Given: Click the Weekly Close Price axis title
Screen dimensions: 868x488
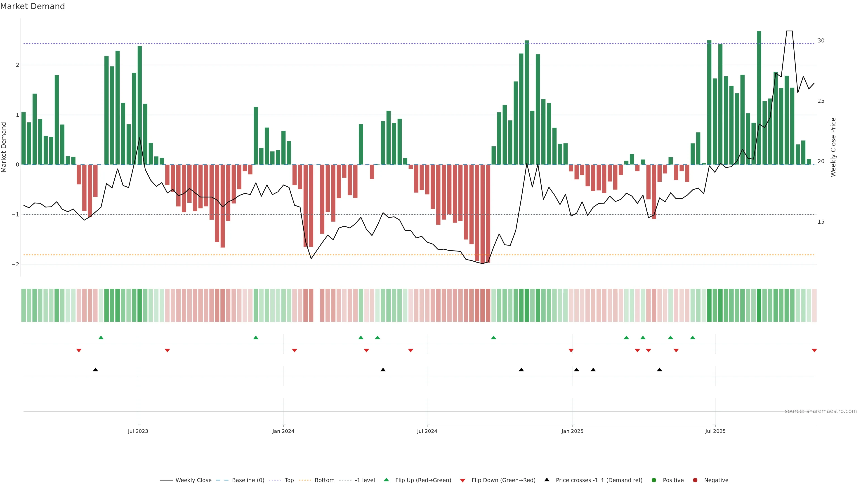Looking at the screenshot, I should click(833, 147).
